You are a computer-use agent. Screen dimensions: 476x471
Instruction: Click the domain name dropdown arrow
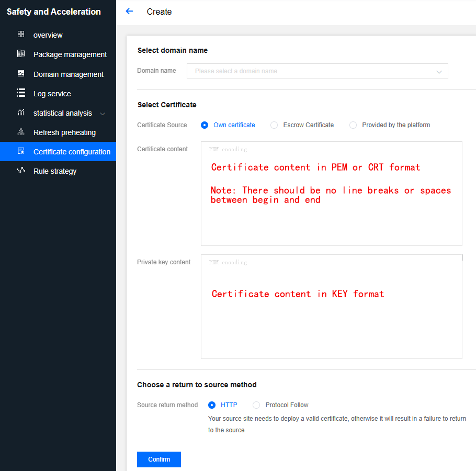point(439,72)
